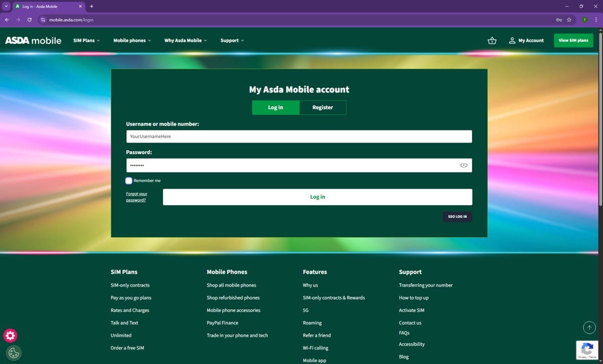Open the Roaming footer link

(x=312, y=323)
